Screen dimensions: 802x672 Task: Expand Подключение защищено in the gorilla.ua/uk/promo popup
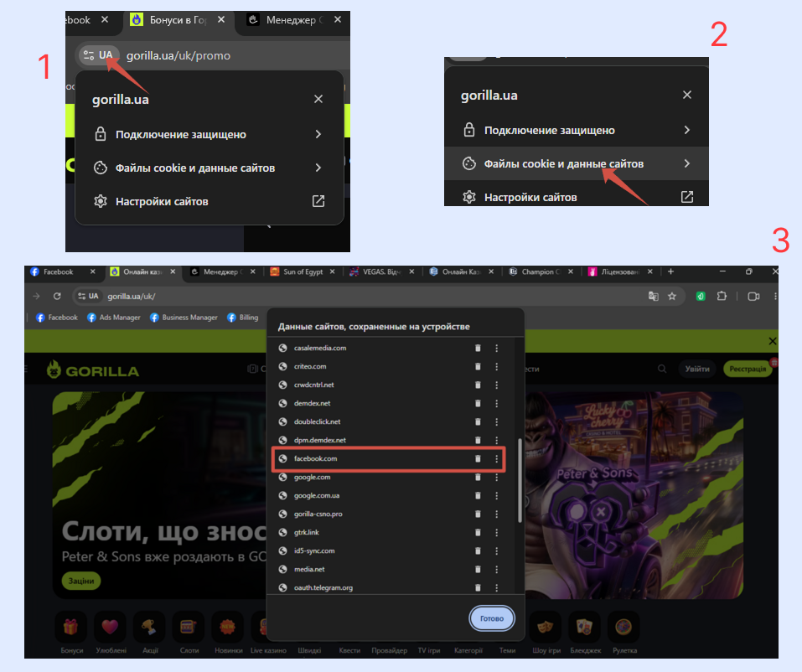(209, 135)
